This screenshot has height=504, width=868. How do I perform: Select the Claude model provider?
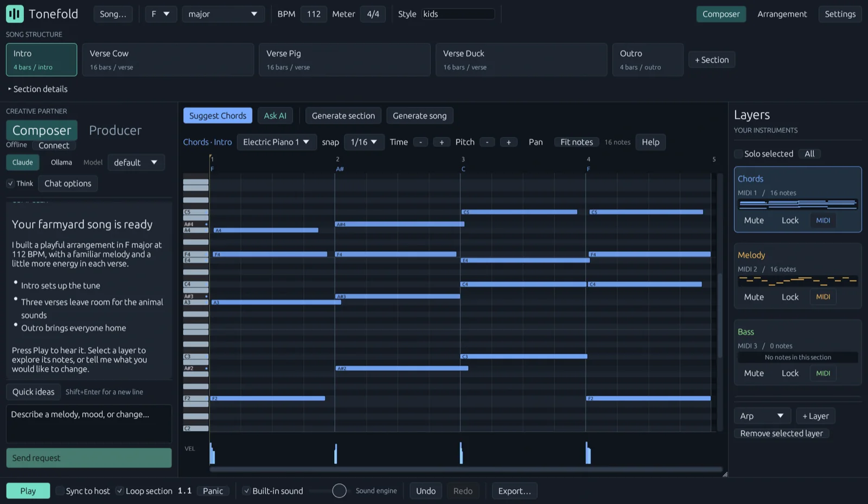[x=23, y=162]
